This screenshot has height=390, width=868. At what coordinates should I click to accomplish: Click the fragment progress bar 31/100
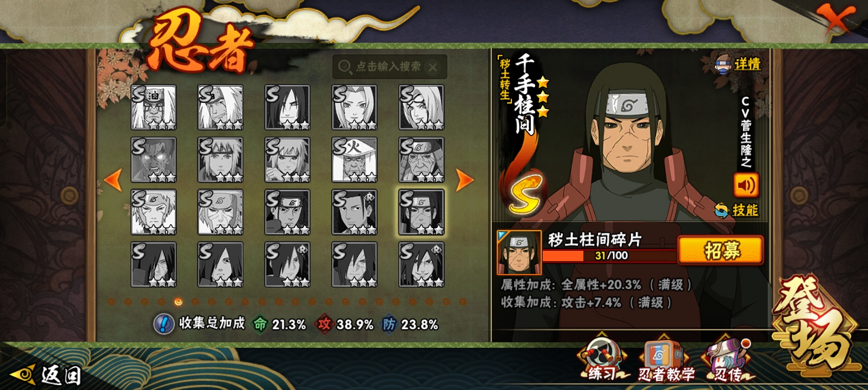(x=610, y=256)
